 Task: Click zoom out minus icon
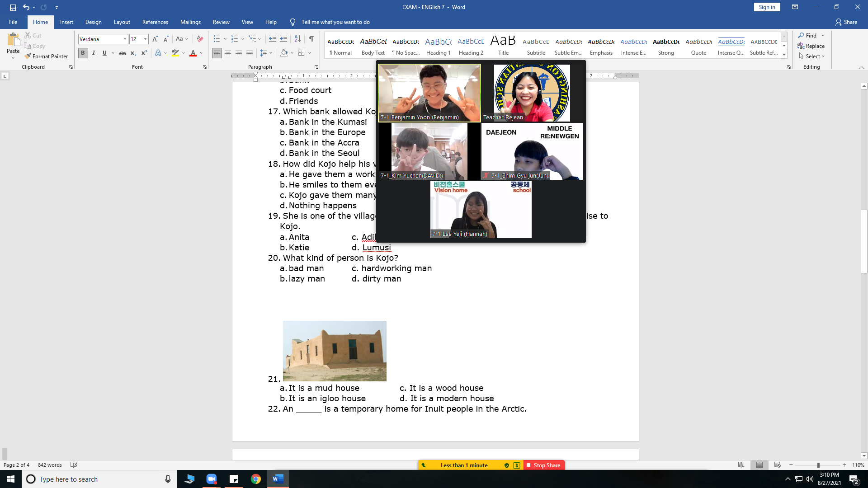click(x=791, y=465)
